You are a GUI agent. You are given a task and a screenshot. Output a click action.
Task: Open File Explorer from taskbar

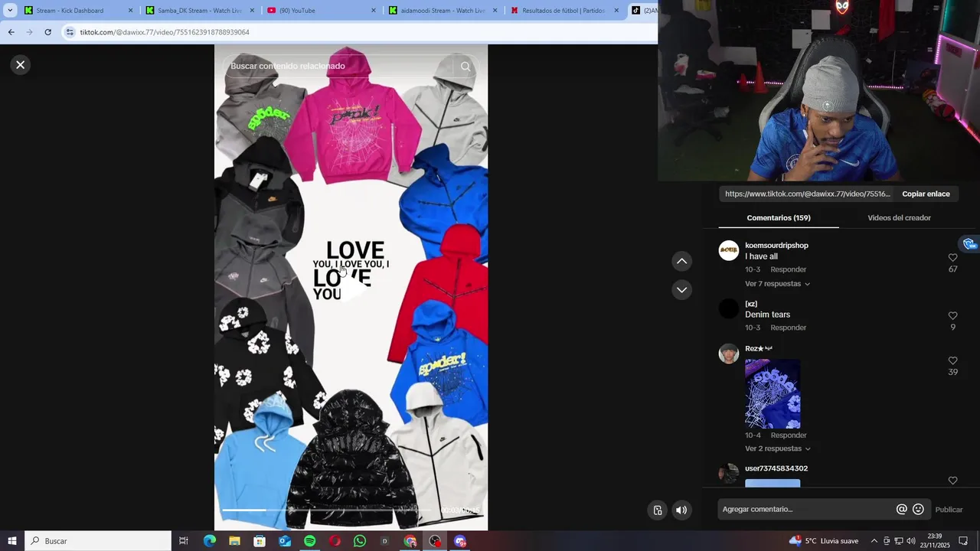234,541
